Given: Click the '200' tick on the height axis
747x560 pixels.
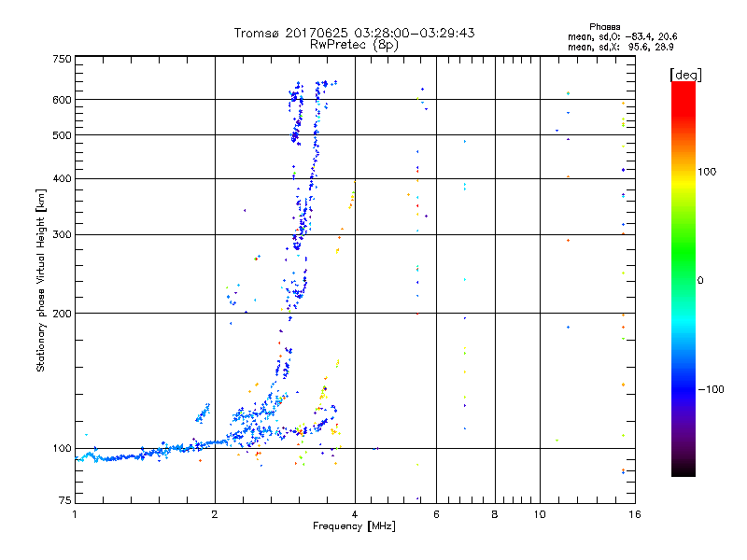Looking at the screenshot, I should [62, 314].
